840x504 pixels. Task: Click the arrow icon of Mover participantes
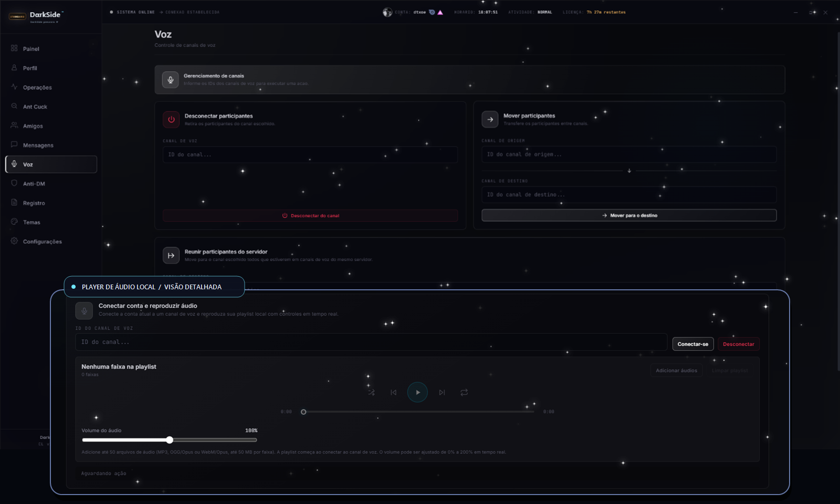[490, 119]
